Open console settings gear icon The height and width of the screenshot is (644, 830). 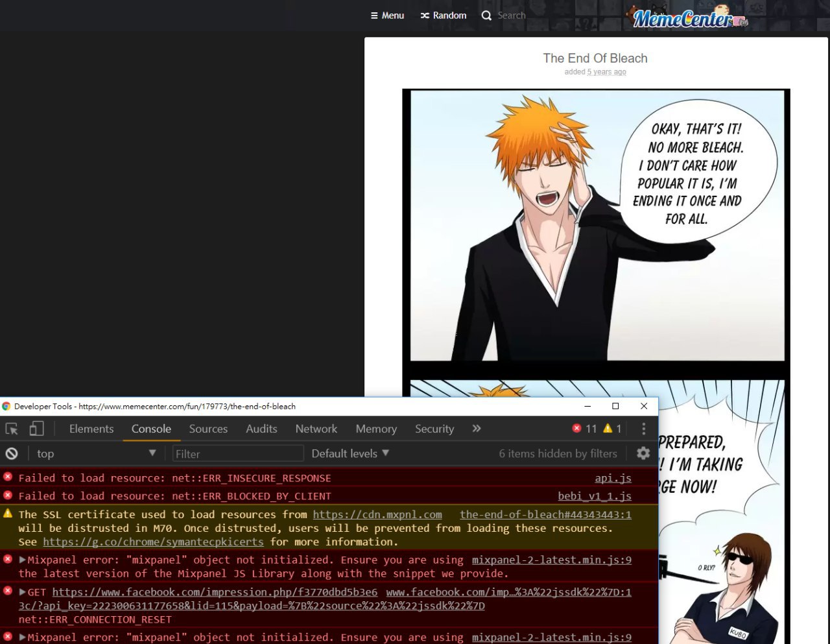(643, 453)
